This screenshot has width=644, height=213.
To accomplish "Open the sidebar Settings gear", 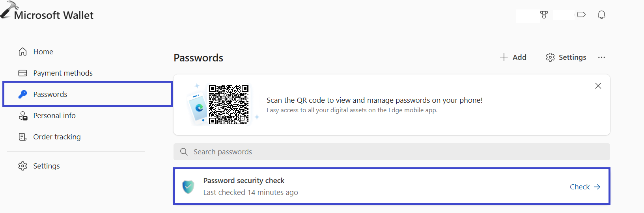I will click(x=23, y=166).
